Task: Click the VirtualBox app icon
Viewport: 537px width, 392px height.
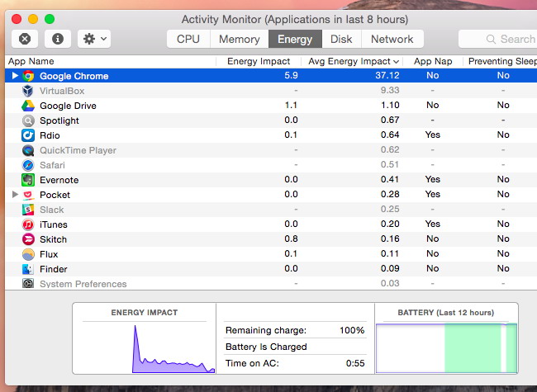Action: (28, 91)
